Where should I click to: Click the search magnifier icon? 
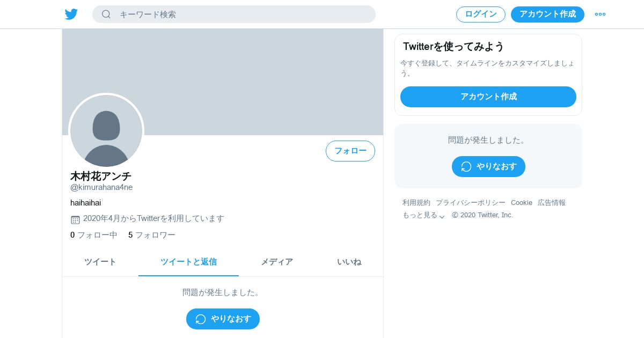tap(106, 14)
